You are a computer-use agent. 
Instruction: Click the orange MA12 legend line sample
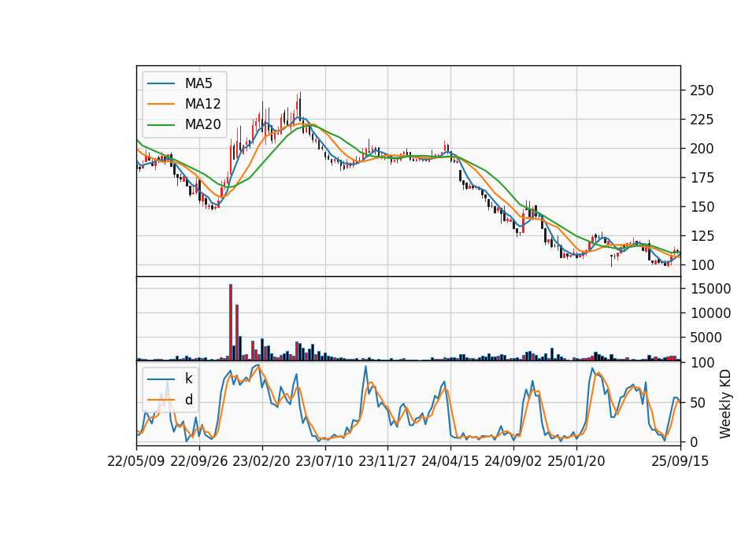[161, 104]
